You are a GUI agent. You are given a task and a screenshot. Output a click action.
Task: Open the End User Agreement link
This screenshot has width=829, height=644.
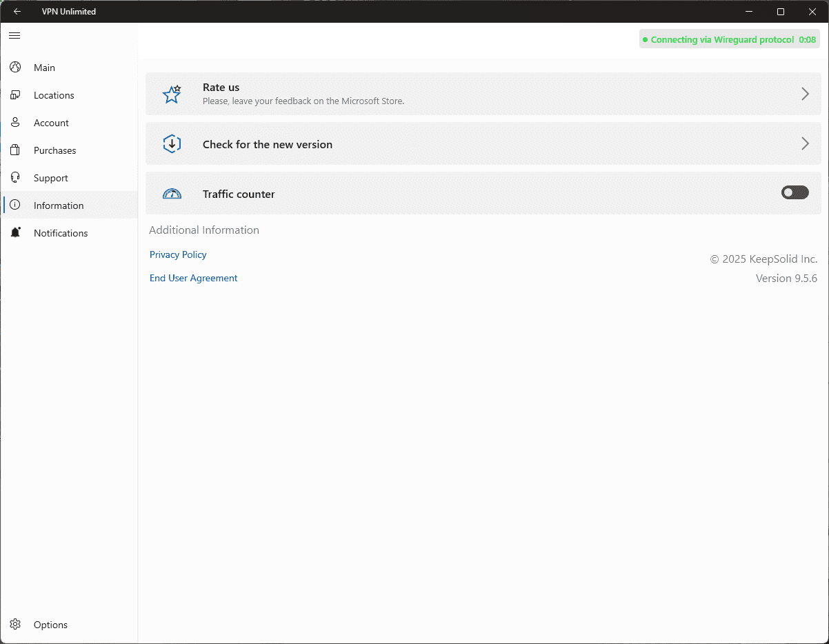click(193, 278)
